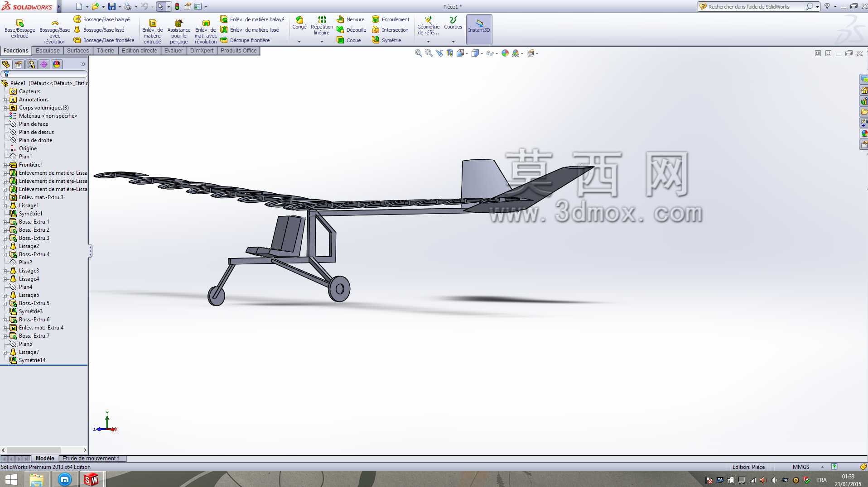Run the Intersection tool
The height and width of the screenshot is (487, 868).
pyautogui.click(x=390, y=30)
